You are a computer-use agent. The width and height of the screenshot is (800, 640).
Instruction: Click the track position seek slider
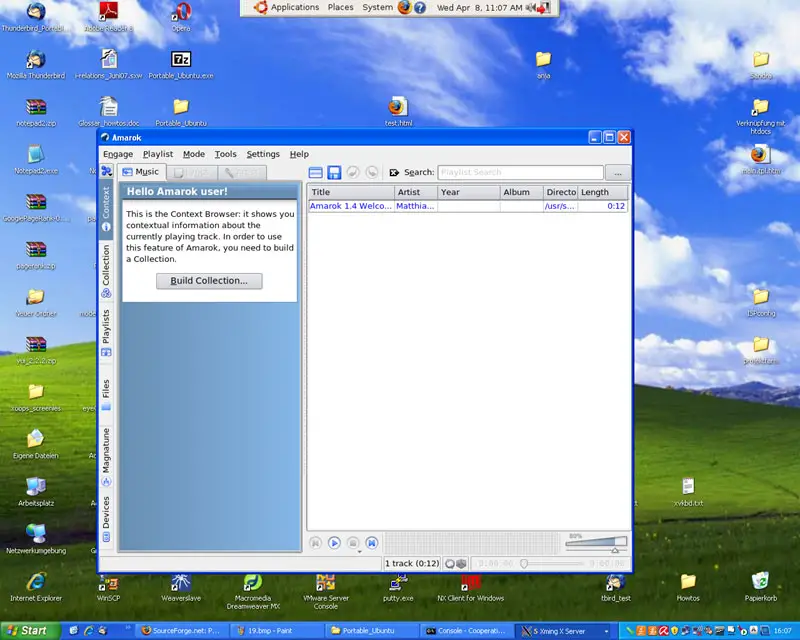pyautogui.click(x=553, y=563)
